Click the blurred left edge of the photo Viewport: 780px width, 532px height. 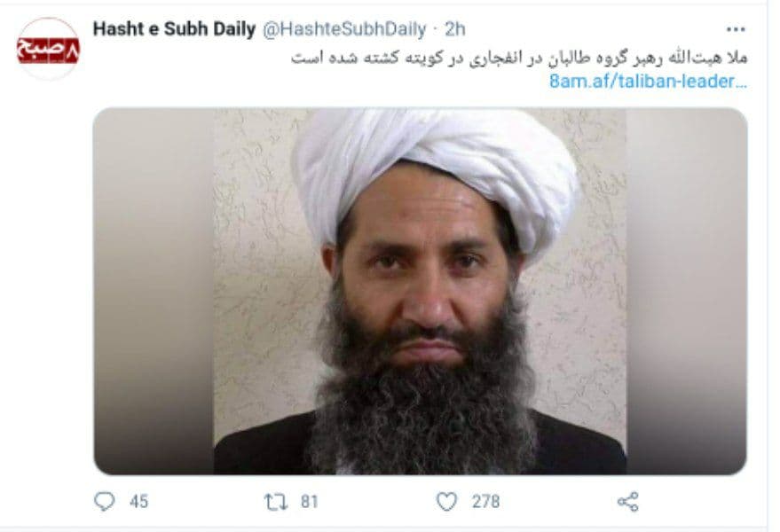click(x=154, y=292)
